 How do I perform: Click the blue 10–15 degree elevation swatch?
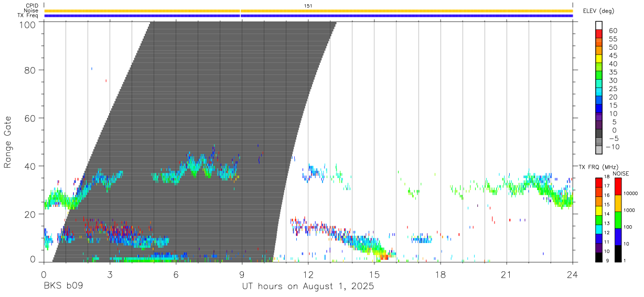(x=599, y=109)
